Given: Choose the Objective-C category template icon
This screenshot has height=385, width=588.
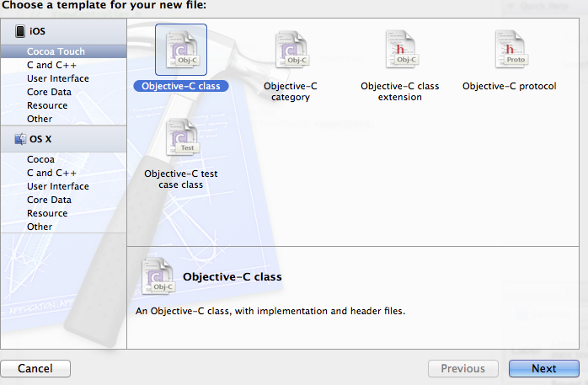Looking at the screenshot, I should click(x=291, y=50).
